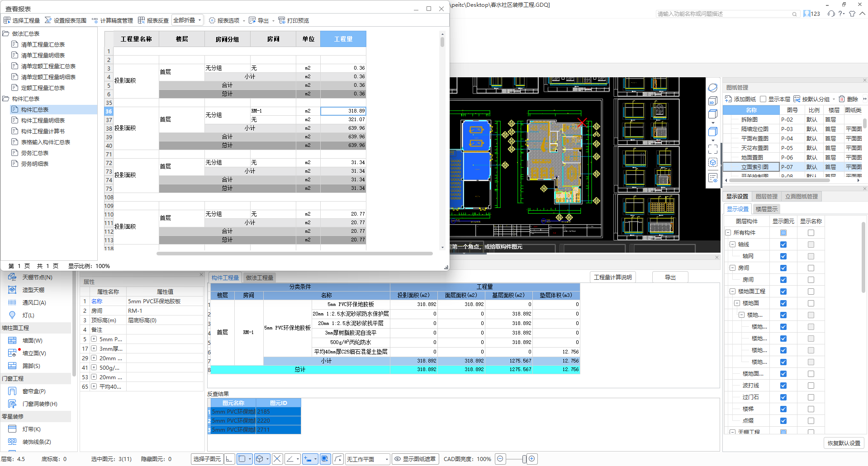The image size is (868, 466).
Task: Toggle 显示名称 checkbox for 所有构件
Action: click(x=811, y=233)
